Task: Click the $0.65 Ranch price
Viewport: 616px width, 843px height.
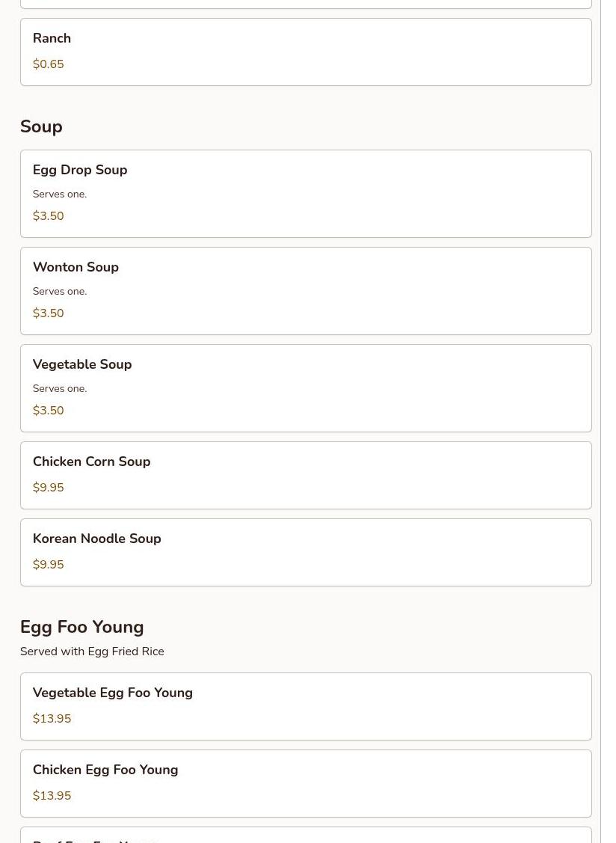Action: click(48, 64)
